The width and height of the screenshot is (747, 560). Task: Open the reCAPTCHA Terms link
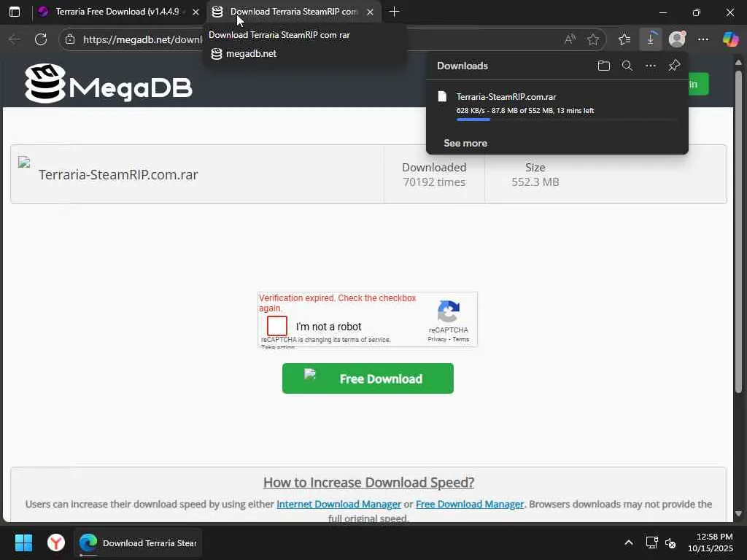click(x=461, y=340)
